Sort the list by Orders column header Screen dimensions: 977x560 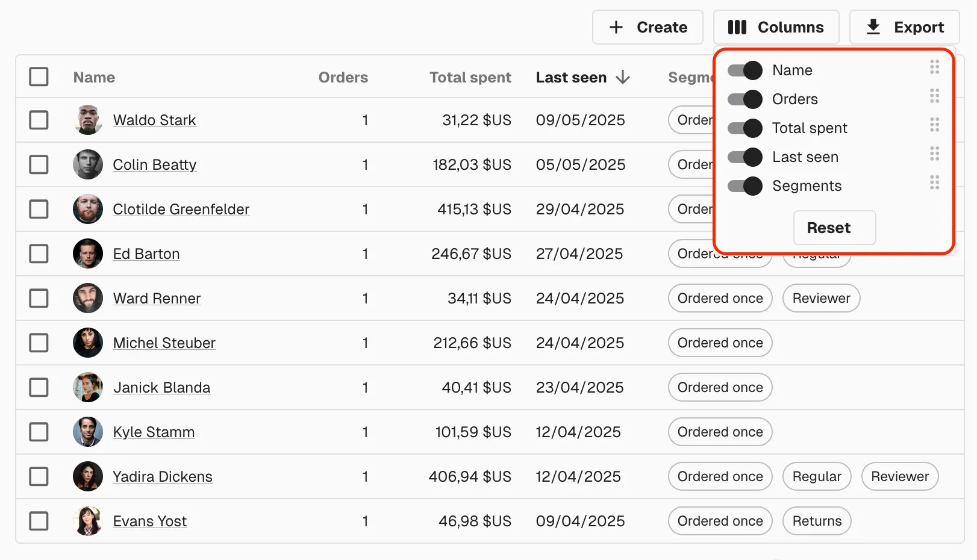(x=343, y=77)
